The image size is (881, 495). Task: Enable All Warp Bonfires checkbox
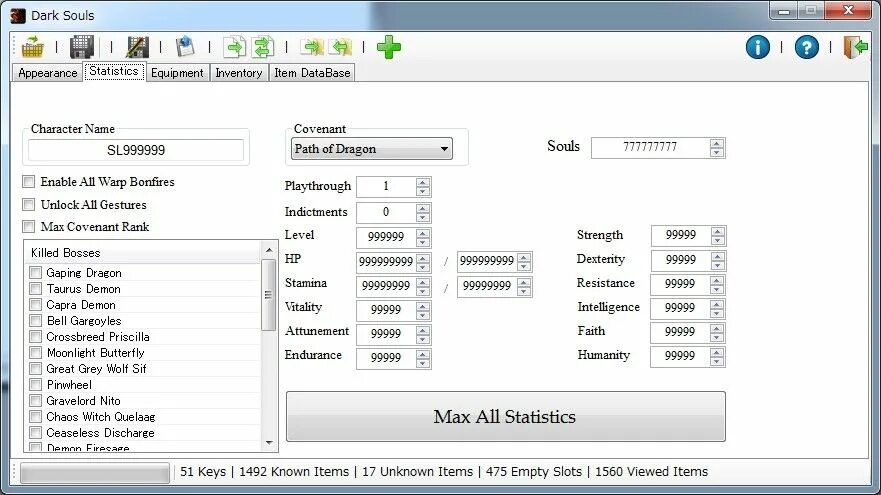click(x=29, y=181)
